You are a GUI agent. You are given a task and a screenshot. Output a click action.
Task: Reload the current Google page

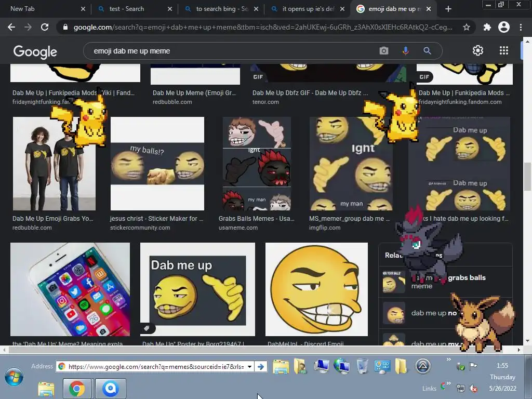click(x=45, y=27)
